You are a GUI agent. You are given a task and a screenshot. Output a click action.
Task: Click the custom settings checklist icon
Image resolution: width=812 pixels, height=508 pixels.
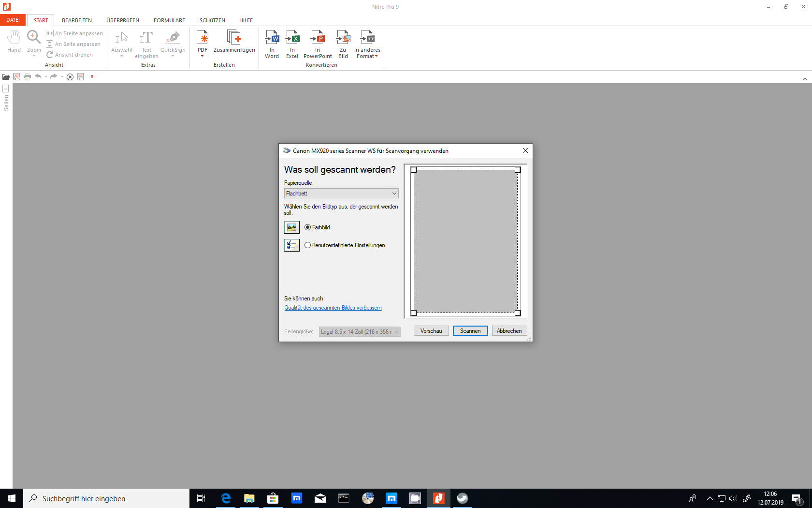(292, 245)
